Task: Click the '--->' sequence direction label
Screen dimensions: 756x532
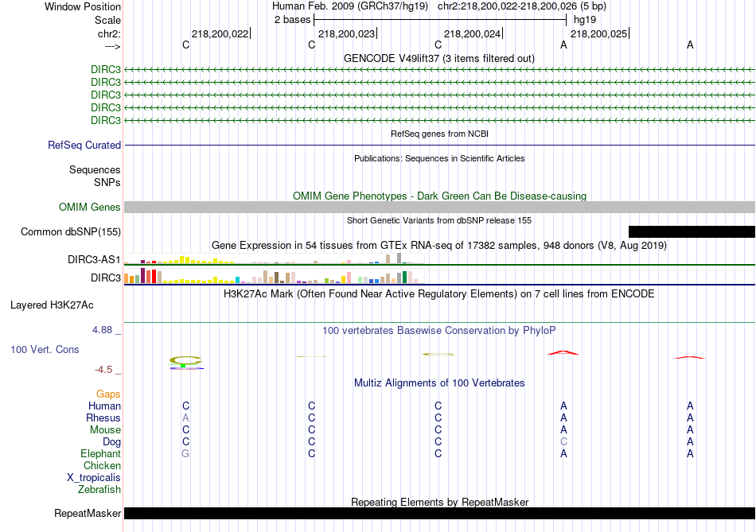Action: pyautogui.click(x=113, y=46)
